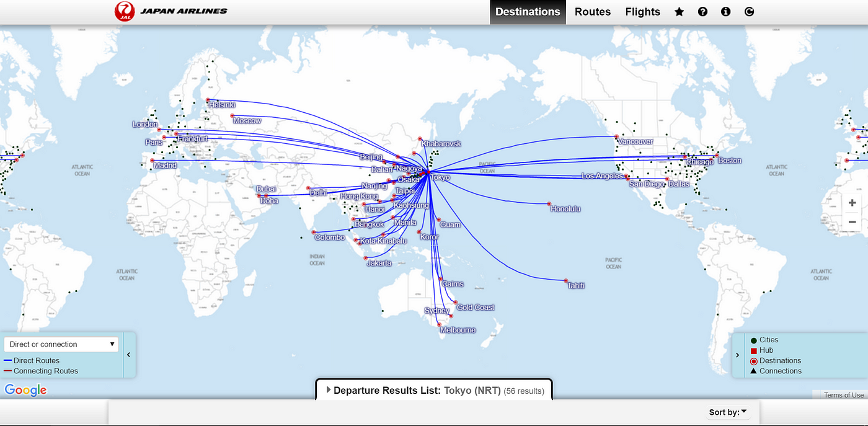Screen dimensions: 868x426
Task: Click the Frankfurt city label
Action: point(193,139)
